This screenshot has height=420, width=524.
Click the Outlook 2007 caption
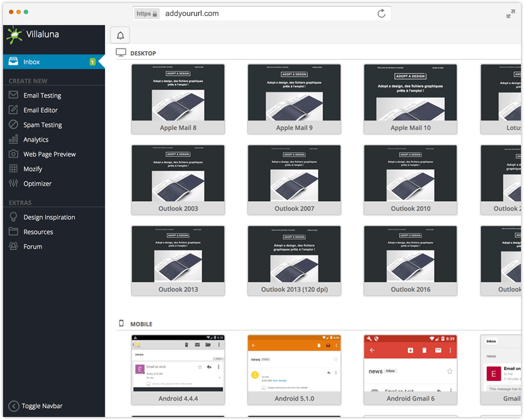(294, 208)
